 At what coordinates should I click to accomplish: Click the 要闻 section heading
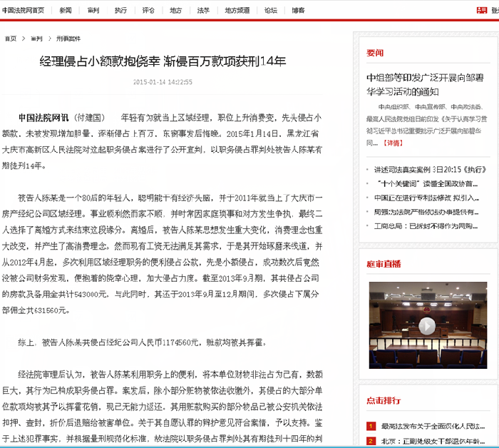(x=375, y=53)
